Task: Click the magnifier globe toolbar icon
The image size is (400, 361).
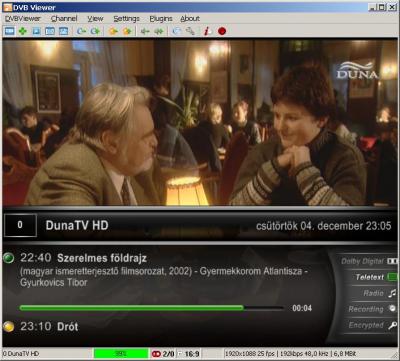Action: pos(177,31)
